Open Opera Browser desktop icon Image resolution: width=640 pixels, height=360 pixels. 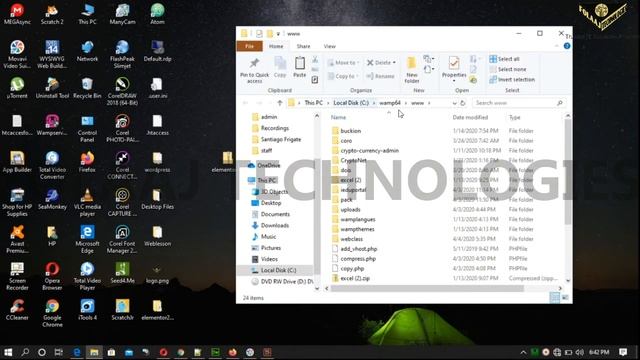point(52,276)
